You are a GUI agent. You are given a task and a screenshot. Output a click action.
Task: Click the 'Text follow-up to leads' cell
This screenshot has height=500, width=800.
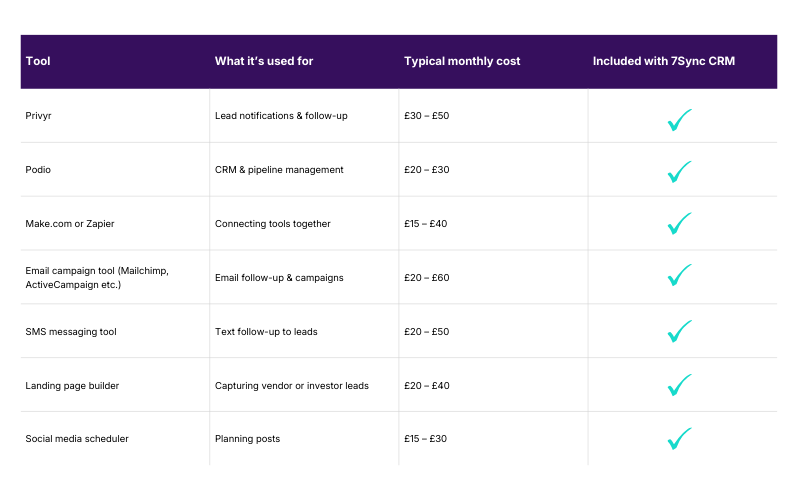266,331
